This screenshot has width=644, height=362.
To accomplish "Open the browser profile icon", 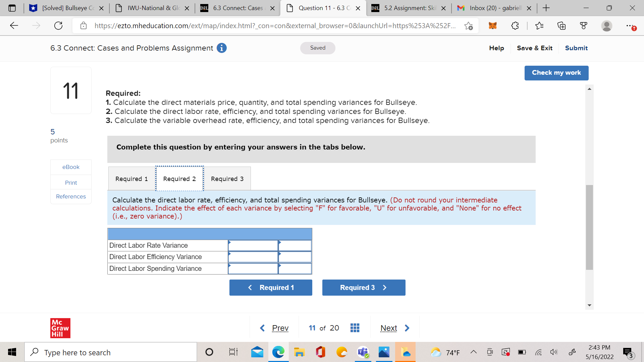I will [x=607, y=25].
